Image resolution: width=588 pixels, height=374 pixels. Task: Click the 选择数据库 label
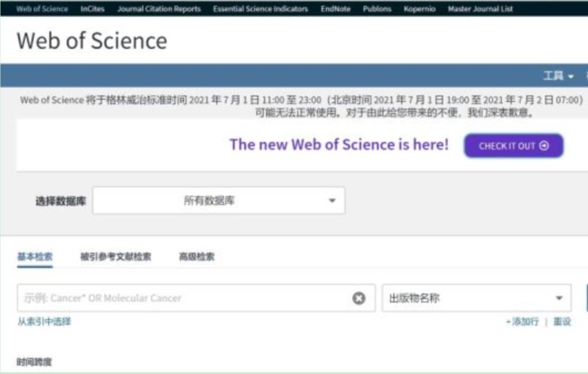click(61, 201)
